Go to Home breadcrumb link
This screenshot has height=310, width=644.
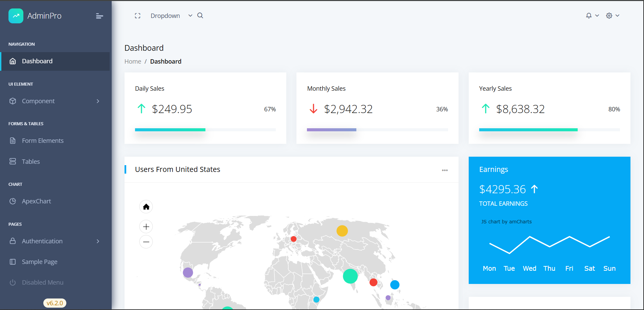133,61
